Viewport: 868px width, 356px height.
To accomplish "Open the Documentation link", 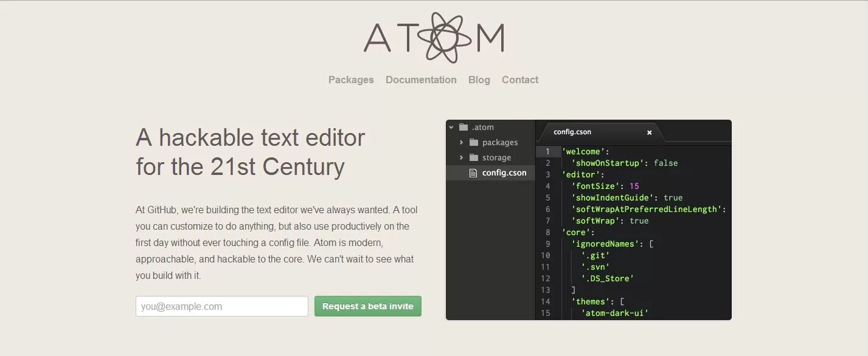I will tap(421, 80).
